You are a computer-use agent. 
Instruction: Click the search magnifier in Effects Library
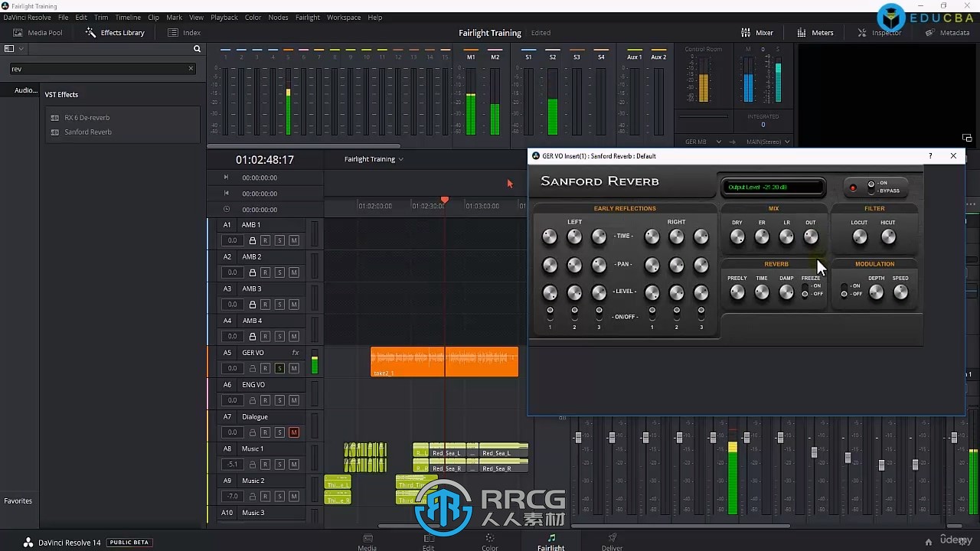point(197,49)
